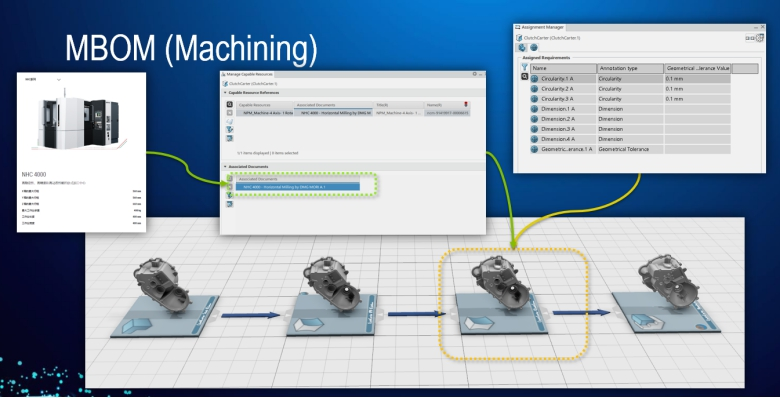Collapse the Associated Documents section
Screen dimensions: 780x398
[225, 167]
